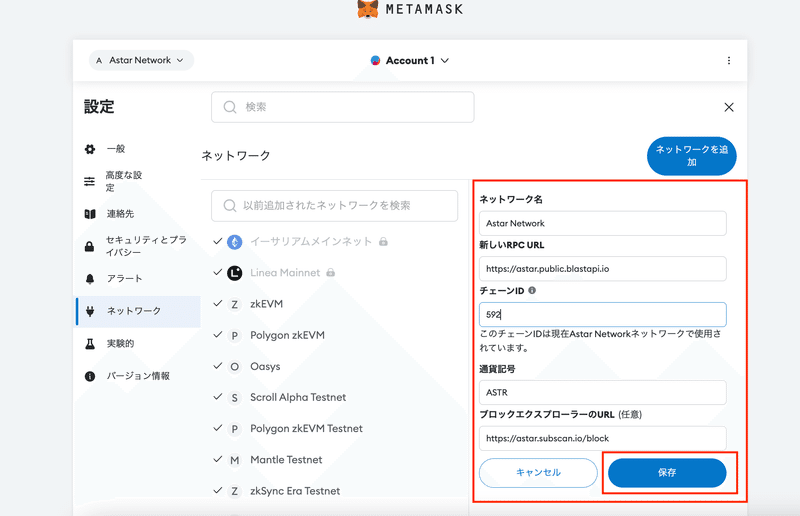Click the 新しいRPC URL input field
Viewport: 800px width, 516px height.
point(603,269)
